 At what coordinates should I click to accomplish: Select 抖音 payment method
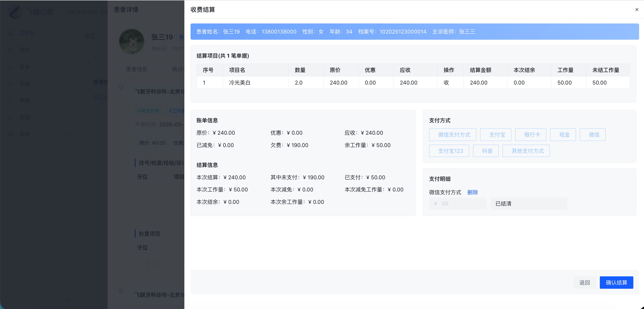click(x=486, y=151)
